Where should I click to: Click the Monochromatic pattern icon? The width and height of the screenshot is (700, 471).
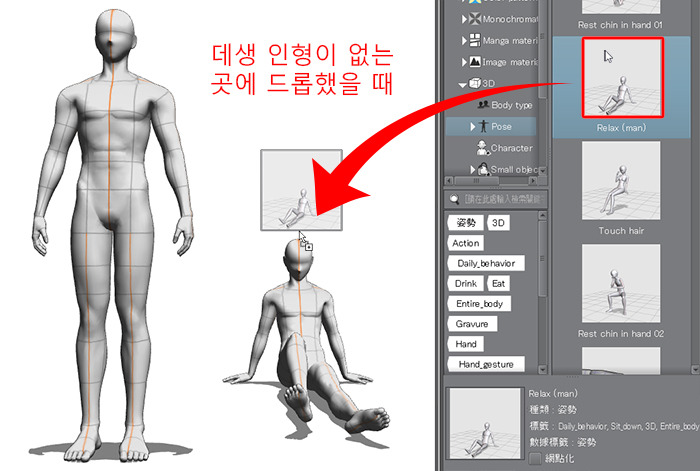(x=475, y=19)
